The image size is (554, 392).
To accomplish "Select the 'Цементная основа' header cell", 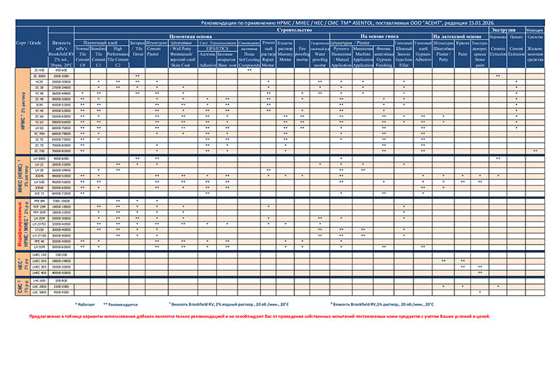I will click(190, 36).
